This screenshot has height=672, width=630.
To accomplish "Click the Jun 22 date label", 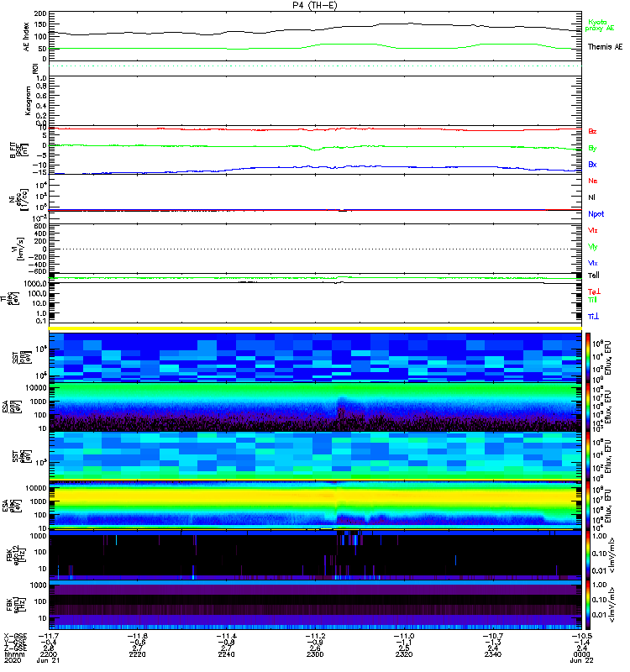I will pos(581,660).
